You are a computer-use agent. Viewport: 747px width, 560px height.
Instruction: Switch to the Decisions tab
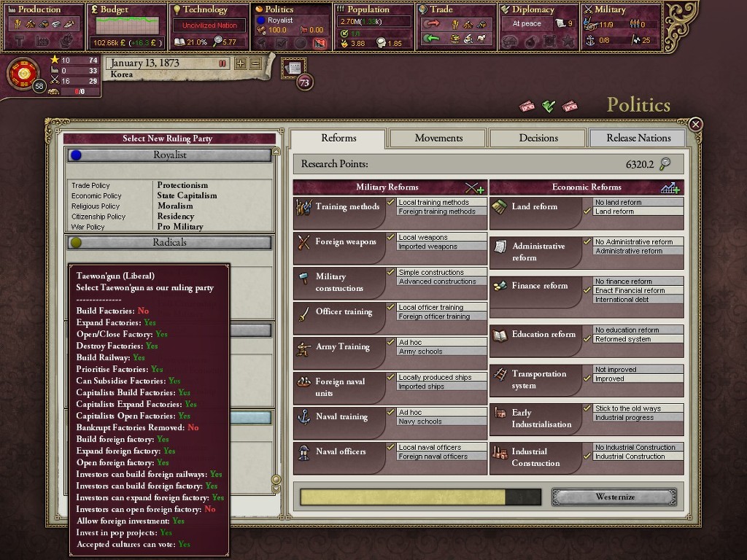pos(538,138)
